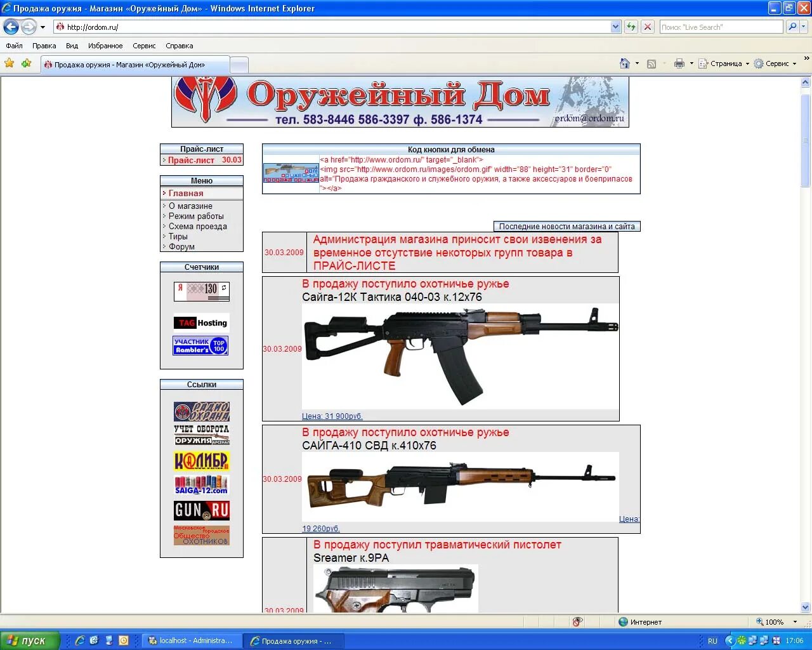The width and height of the screenshot is (812, 650).
Task: Click the 19 260руб. price link
Action: pyautogui.click(x=321, y=528)
